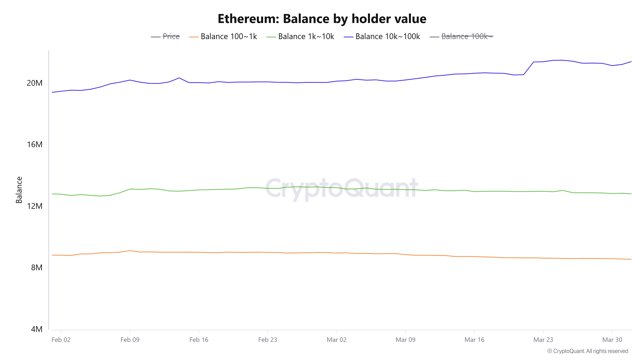Viewport: 644px width, 362px height.
Task: Click the chart title 'Ethereum: Balance by holder value'
Action: [322, 19]
